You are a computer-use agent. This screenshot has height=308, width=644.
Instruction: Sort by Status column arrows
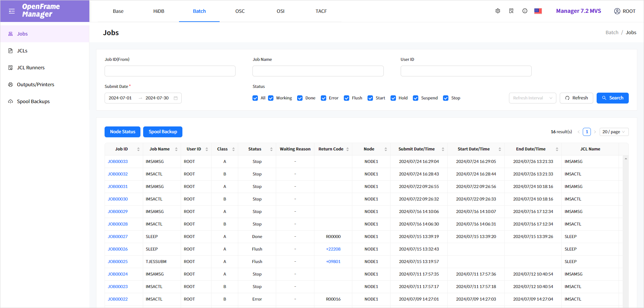pos(271,149)
